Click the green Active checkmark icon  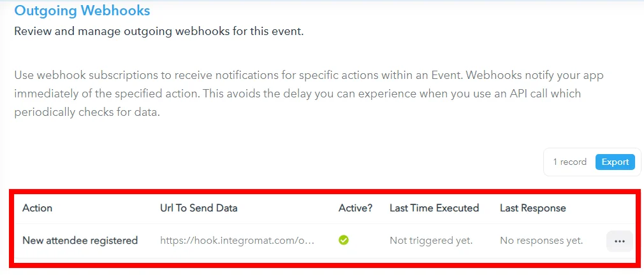point(344,240)
